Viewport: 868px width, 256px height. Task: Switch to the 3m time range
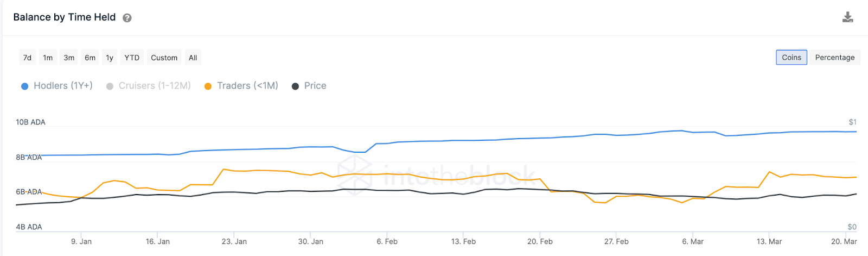coord(69,58)
